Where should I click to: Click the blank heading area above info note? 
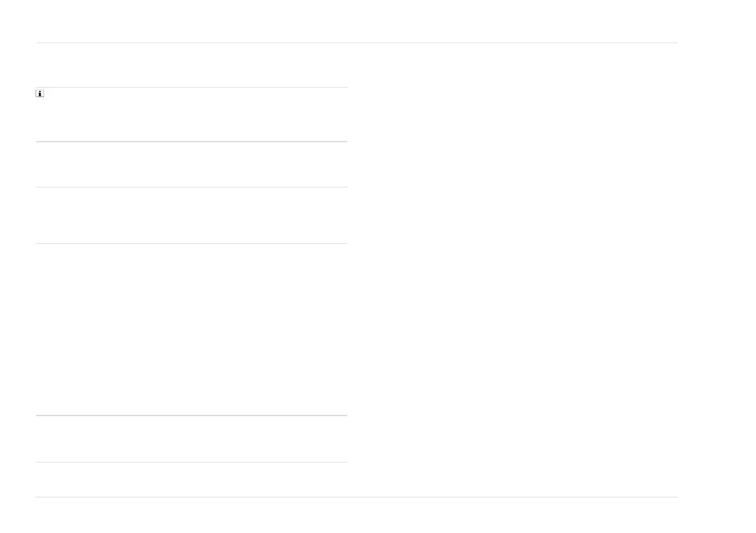[x=192, y=65]
